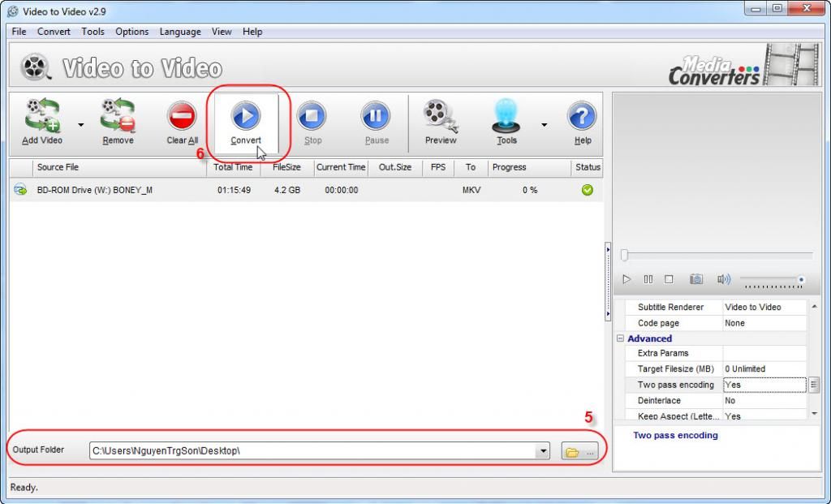This screenshot has height=504, width=831.
Task: Click the settings panel scroll down arrow
Action: (x=814, y=414)
